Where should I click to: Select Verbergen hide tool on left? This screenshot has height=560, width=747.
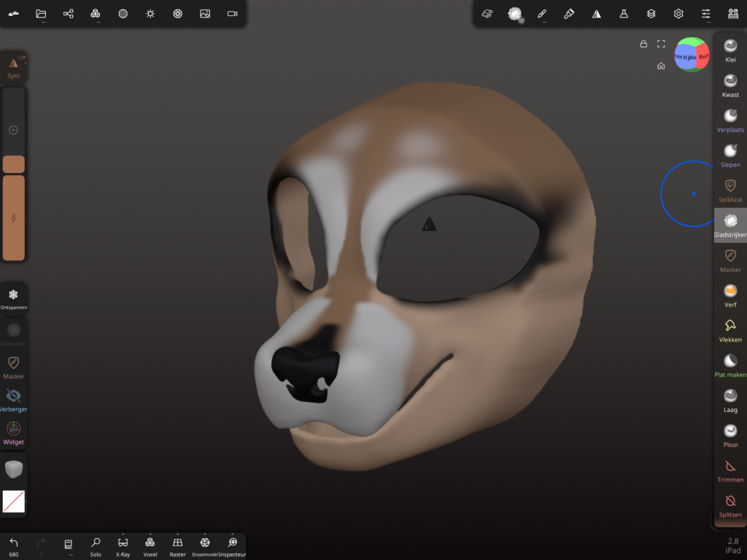tap(13, 400)
